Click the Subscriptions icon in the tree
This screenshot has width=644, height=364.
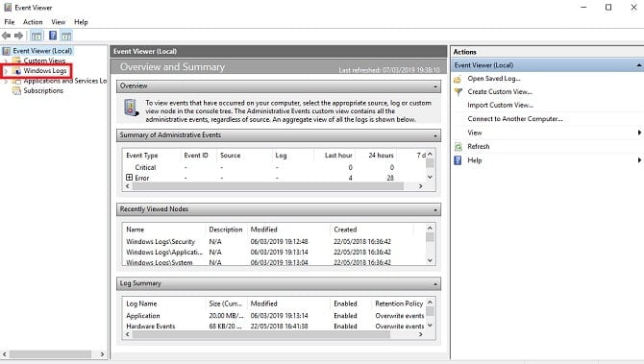16,90
